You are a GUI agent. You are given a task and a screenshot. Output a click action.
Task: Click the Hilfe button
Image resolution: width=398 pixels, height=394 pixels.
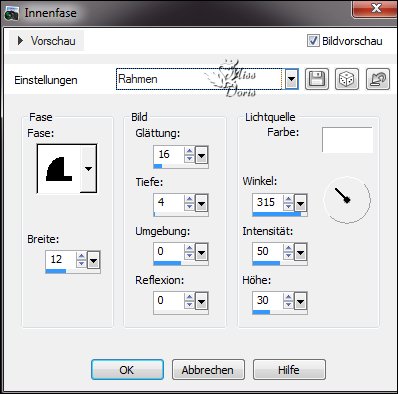tap(289, 370)
